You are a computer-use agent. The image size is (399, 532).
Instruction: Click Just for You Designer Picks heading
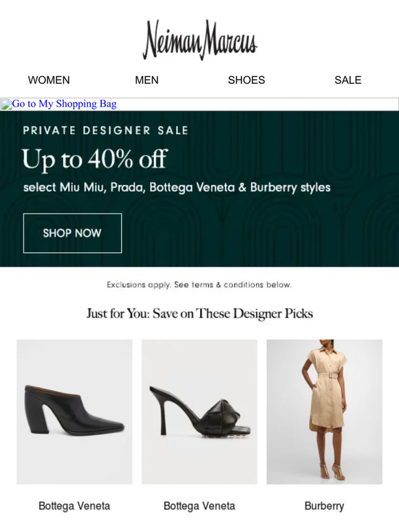[199, 313]
